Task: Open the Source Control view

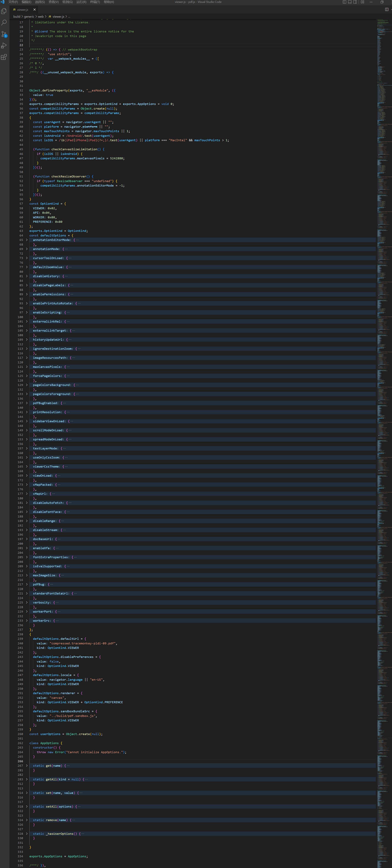Action: click(4, 34)
